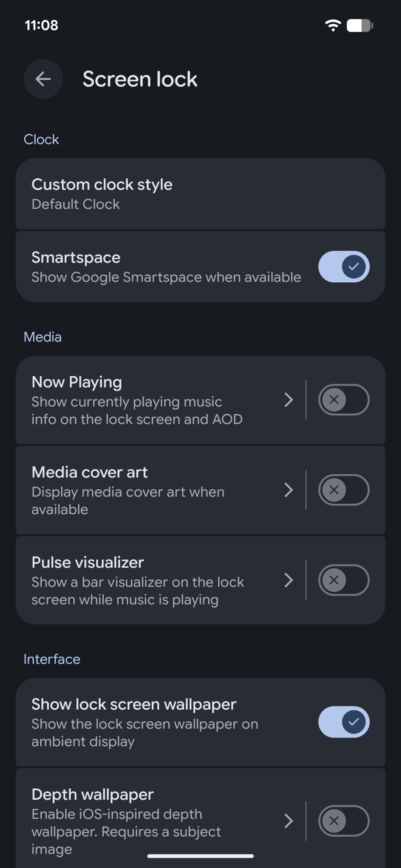Screen dimensions: 401x868
Task: Open Custom clock style setting
Action: pos(200,194)
